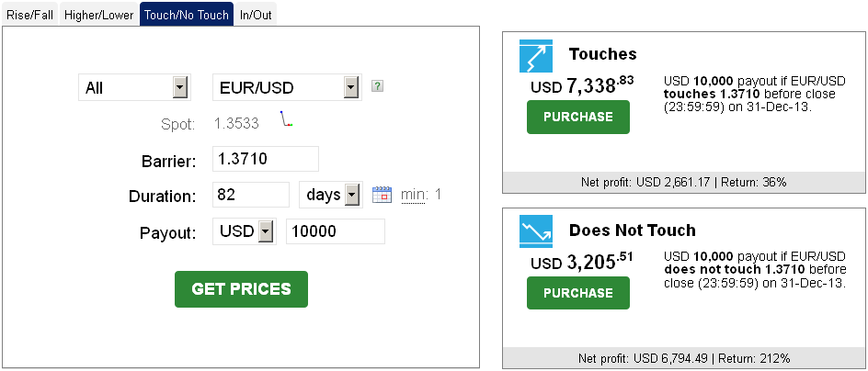Purchase the Touches contract
Image resolution: width=868 pixels, height=371 pixels.
click(x=578, y=117)
